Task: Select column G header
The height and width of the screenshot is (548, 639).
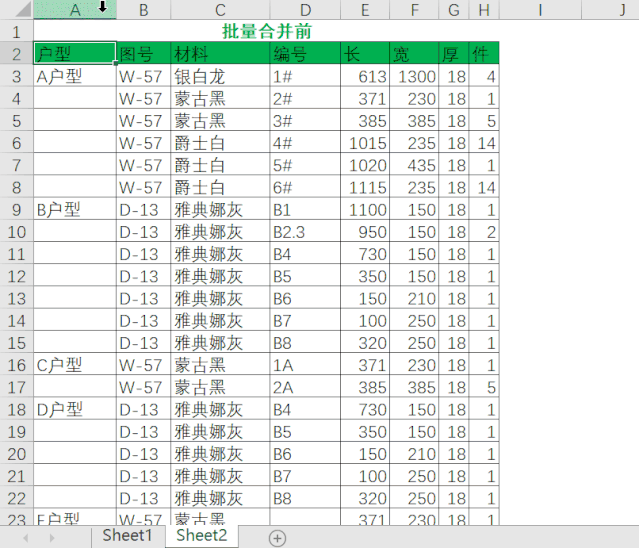Action: (454, 10)
